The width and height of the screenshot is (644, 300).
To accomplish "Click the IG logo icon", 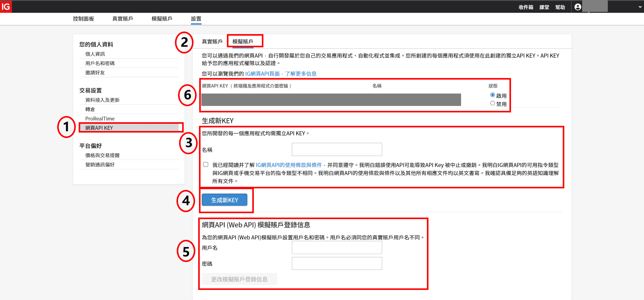I will (6, 6).
